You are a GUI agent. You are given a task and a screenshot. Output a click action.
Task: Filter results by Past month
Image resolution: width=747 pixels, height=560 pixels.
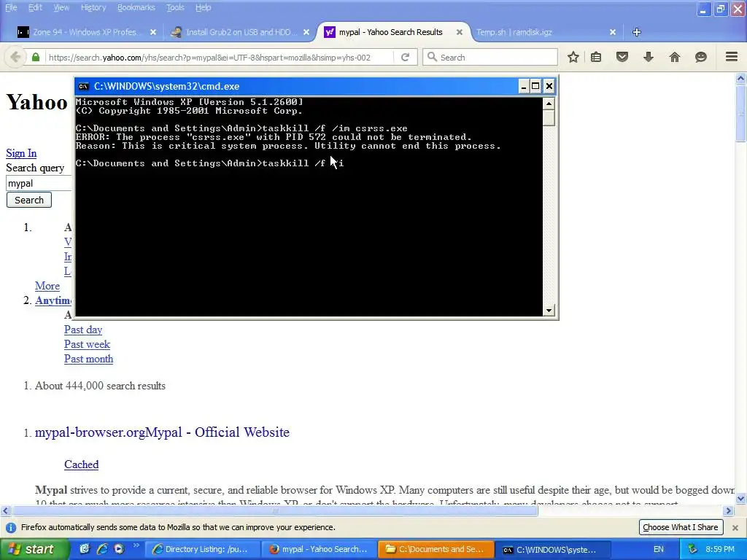coord(88,359)
